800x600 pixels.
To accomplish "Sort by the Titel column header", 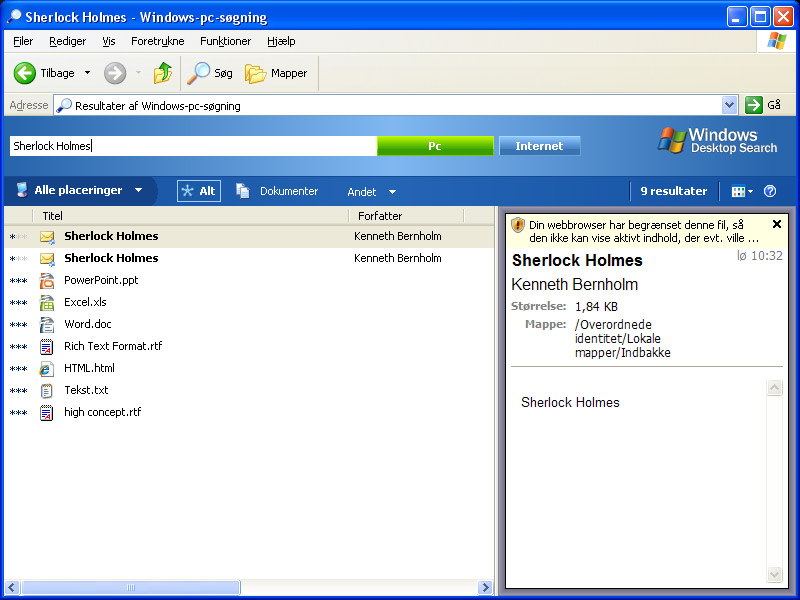I will tap(191, 216).
